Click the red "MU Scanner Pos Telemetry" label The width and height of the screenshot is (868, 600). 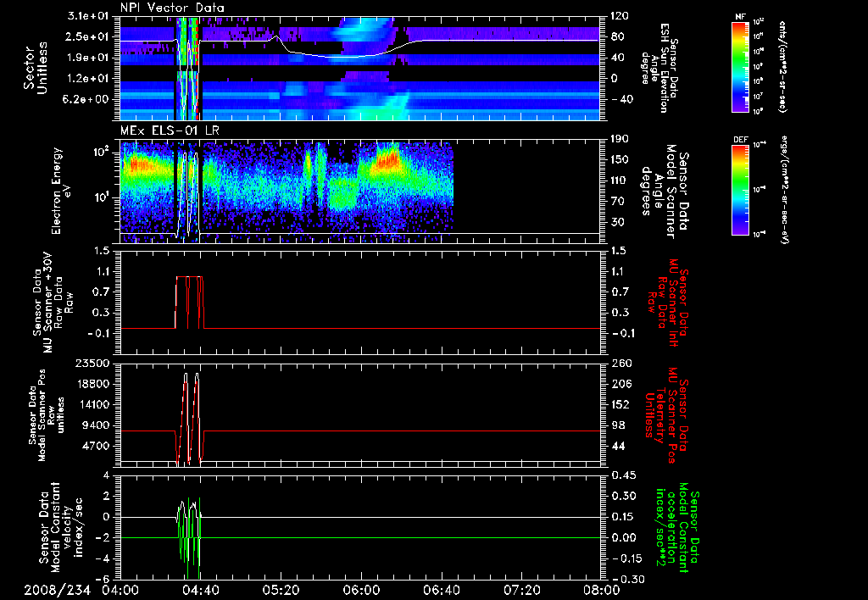point(666,415)
